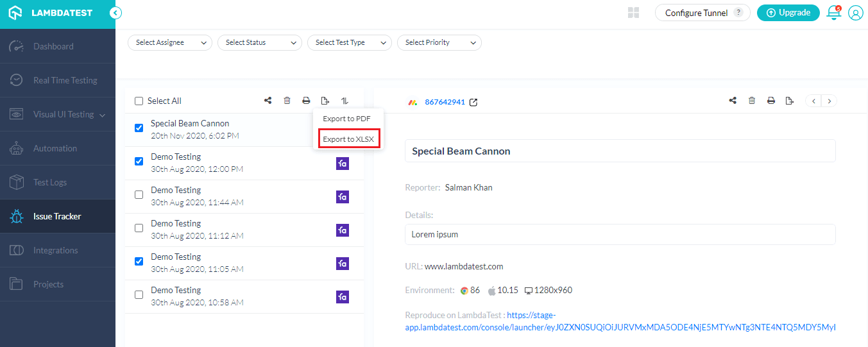Image resolution: width=868 pixels, height=347 pixels.
Task: Uncheck Demo Testing 11:05 AM checkbox
Action: tap(139, 262)
